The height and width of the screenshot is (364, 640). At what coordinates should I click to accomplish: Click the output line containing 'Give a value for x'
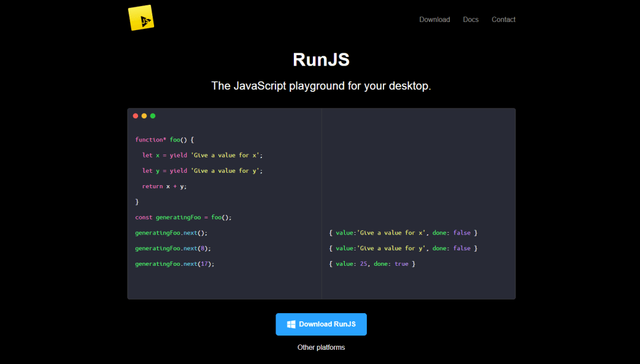(x=404, y=233)
